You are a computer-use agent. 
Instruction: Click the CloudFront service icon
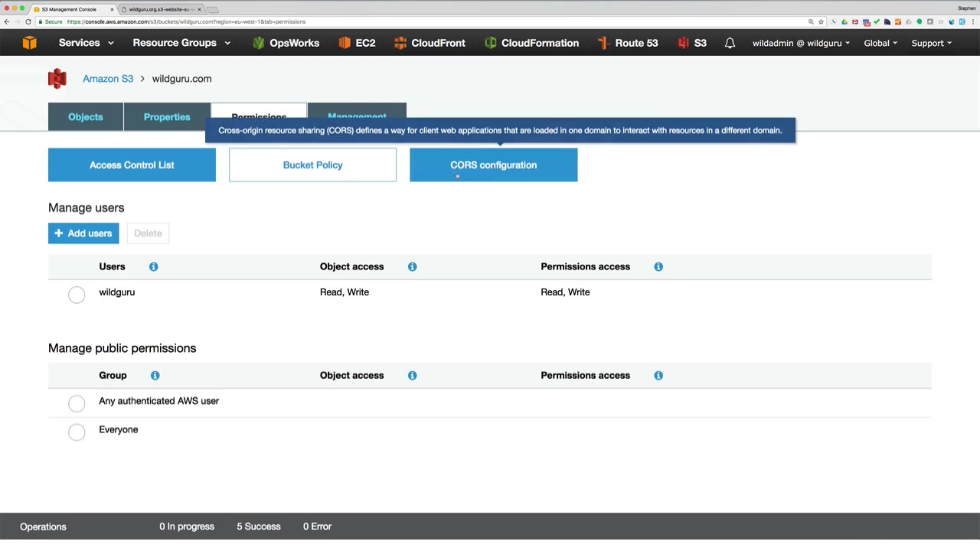point(400,43)
